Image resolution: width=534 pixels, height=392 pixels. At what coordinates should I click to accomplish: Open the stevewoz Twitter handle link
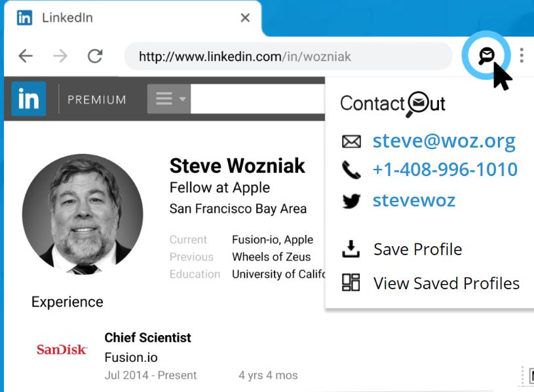(413, 200)
